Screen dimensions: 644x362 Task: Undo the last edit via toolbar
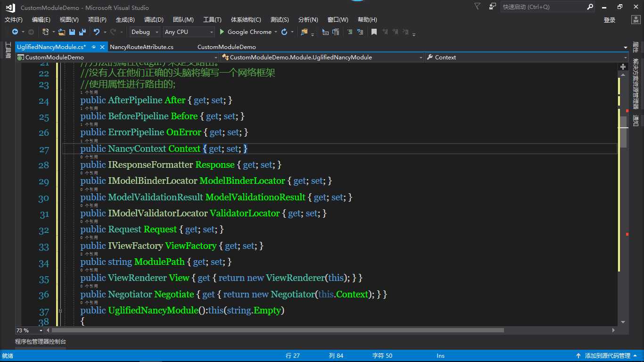coord(97,32)
